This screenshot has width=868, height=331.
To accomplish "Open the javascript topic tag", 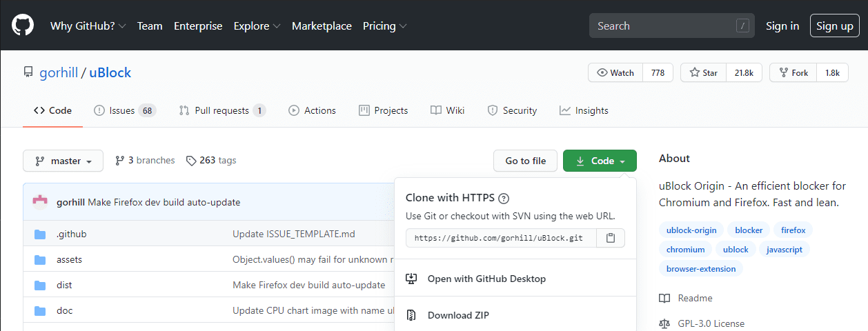I will point(785,249).
